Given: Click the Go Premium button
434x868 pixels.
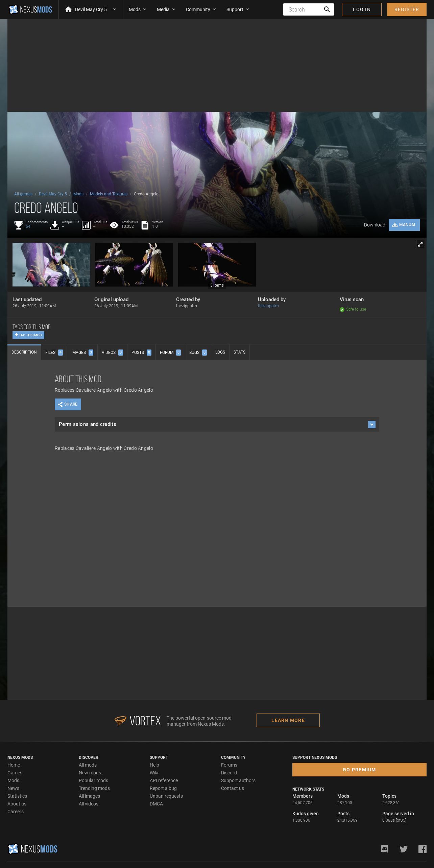Looking at the screenshot, I should [359, 770].
